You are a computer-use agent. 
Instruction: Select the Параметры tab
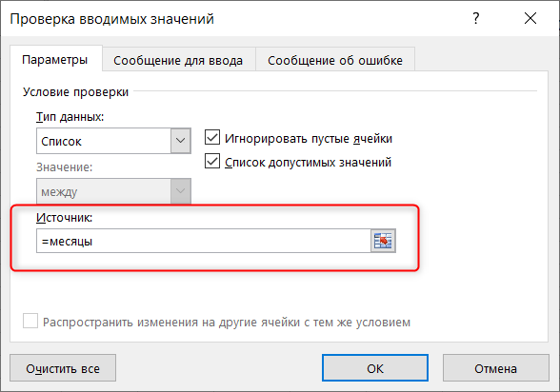coord(55,59)
